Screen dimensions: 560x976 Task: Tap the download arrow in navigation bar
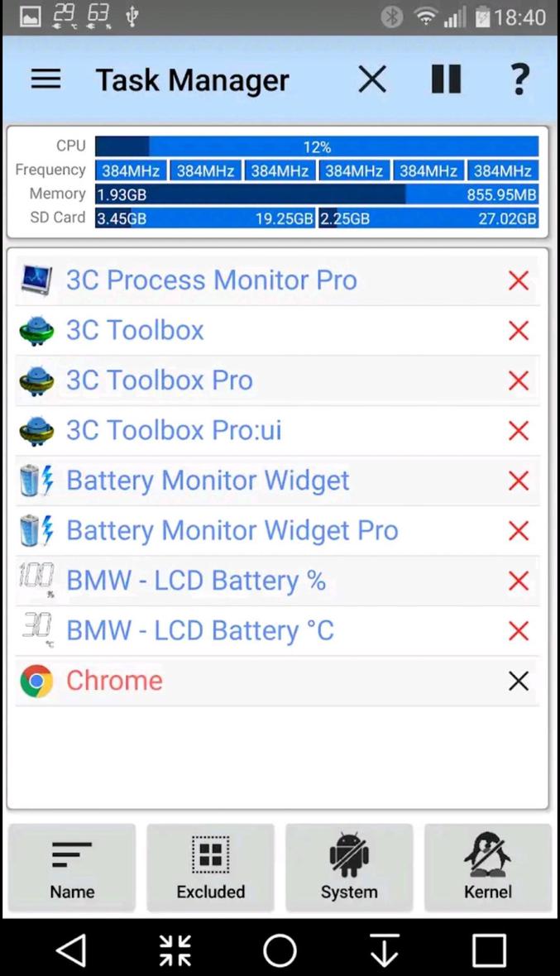pos(384,950)
